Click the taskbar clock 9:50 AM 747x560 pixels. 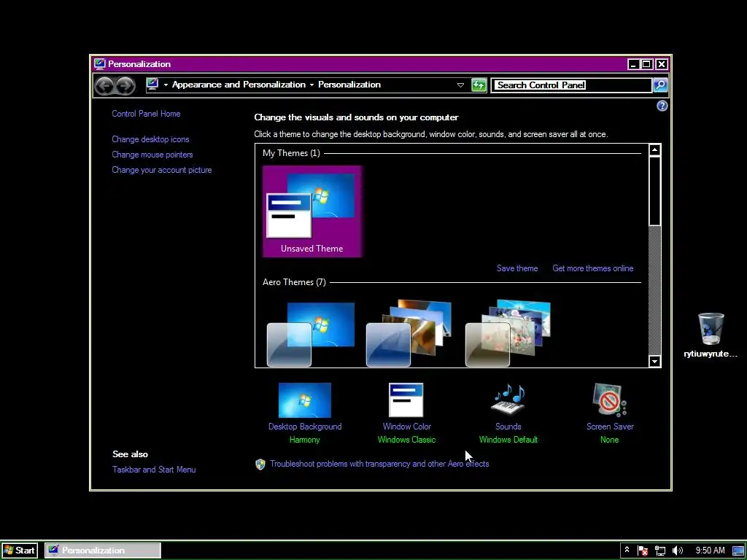tap(710, 551)
